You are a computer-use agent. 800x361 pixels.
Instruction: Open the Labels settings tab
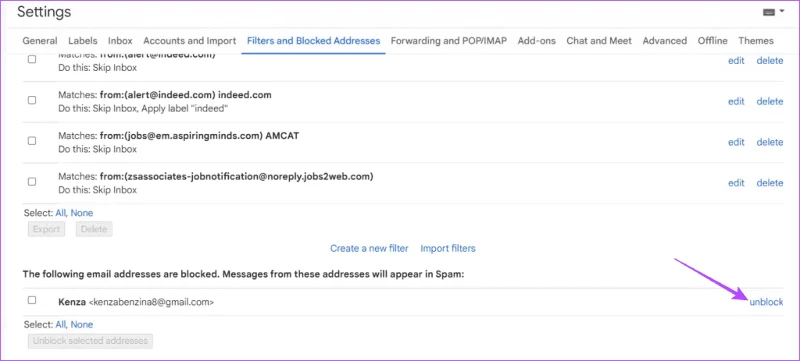coord(83,41)
